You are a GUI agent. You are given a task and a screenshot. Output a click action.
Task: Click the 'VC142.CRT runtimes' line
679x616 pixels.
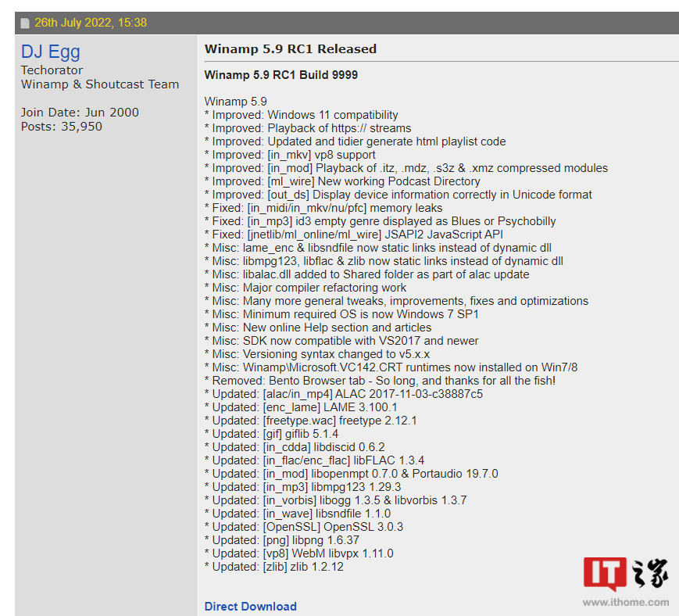coord(391,367)
